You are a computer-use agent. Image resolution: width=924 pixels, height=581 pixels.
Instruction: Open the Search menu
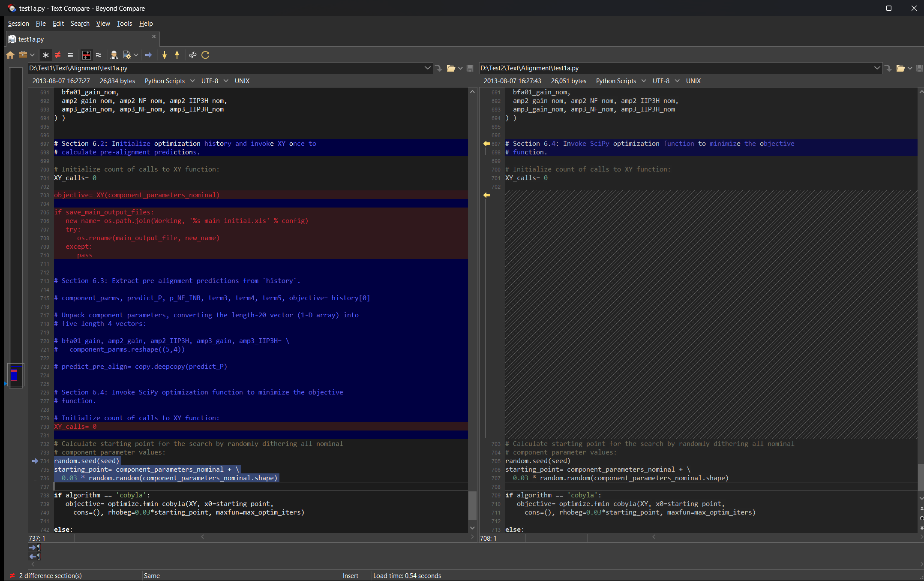(80, 24)
